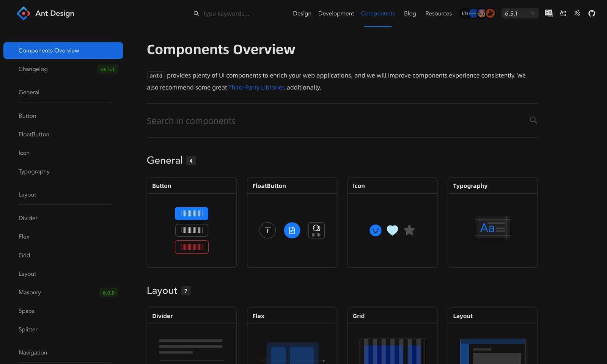Open Masonry in sidebar menu
This screenshot has height=364, width=607.
click(x=63, y=292)
